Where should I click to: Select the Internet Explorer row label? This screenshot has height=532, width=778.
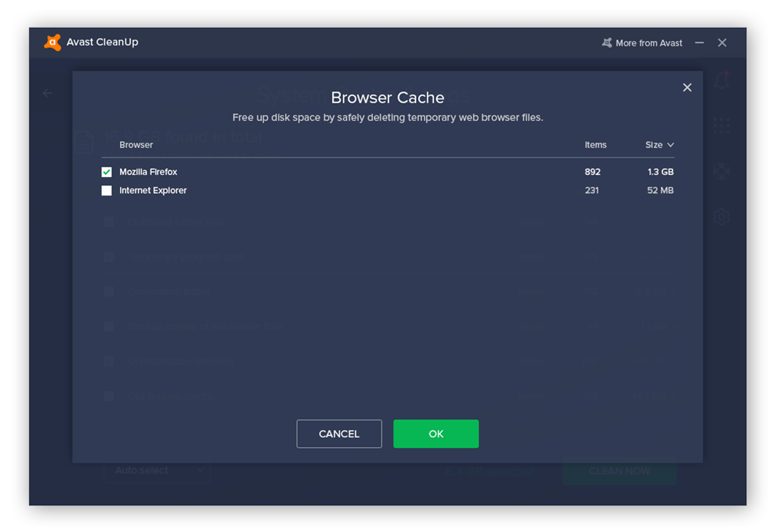coord(153,191)
